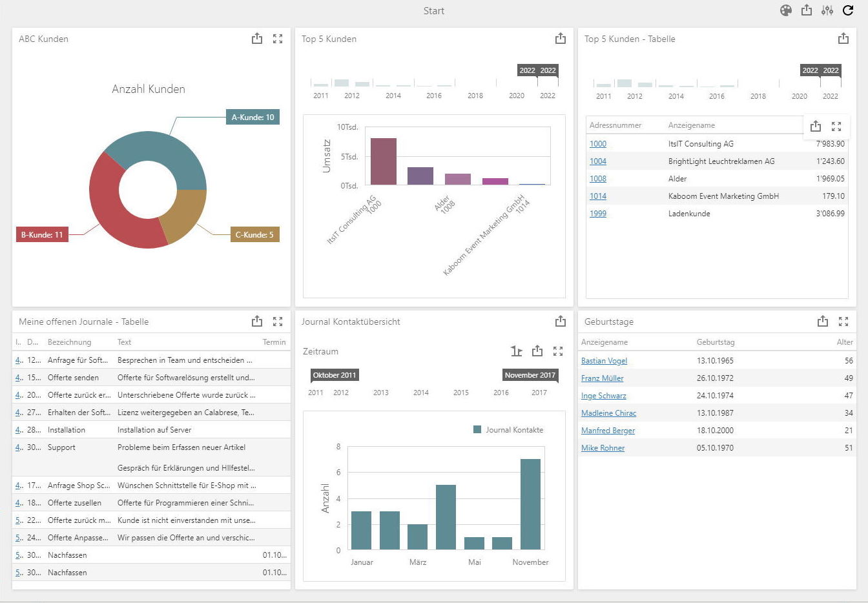Click the 7'983.90 revenue value
Screen dimensions: 868x603
pos(830,144)
